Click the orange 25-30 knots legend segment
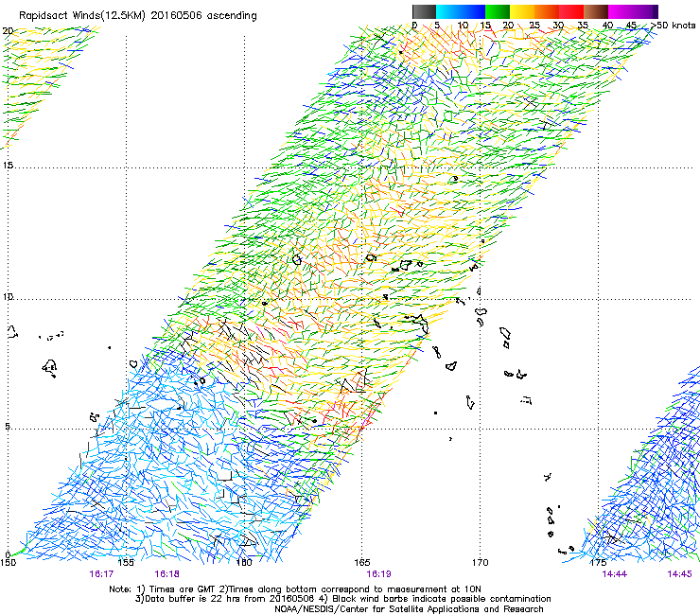Screen dimensions: 700x615 pos(547,11)
